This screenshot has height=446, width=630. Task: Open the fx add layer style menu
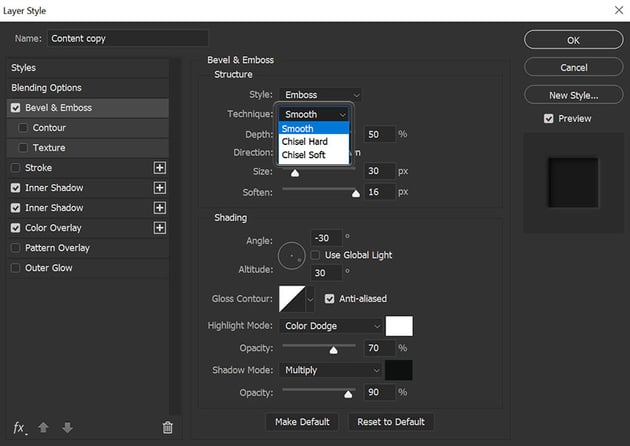point(20,428)
